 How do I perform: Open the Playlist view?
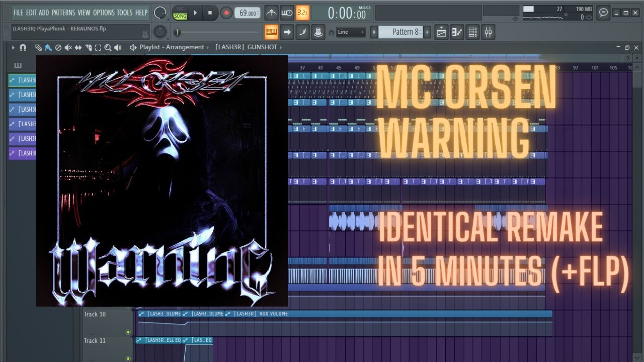point(442,32)
